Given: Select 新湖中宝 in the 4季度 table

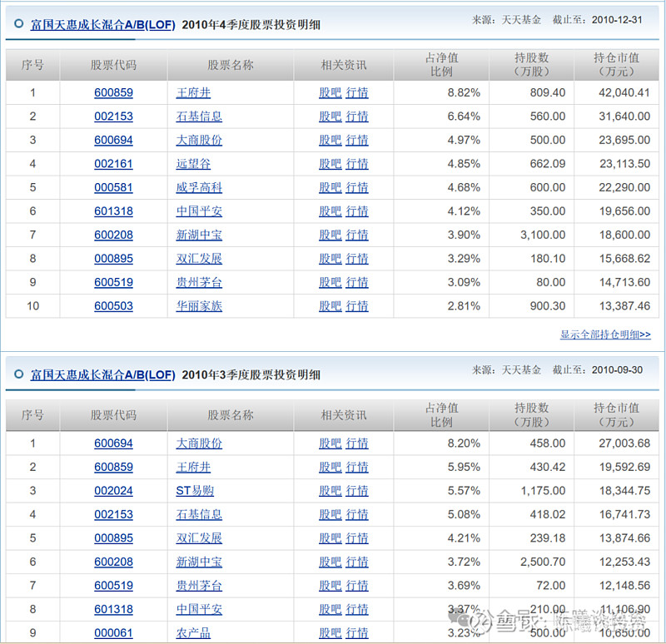Looking at the screenshot, I should coord(199,235).
